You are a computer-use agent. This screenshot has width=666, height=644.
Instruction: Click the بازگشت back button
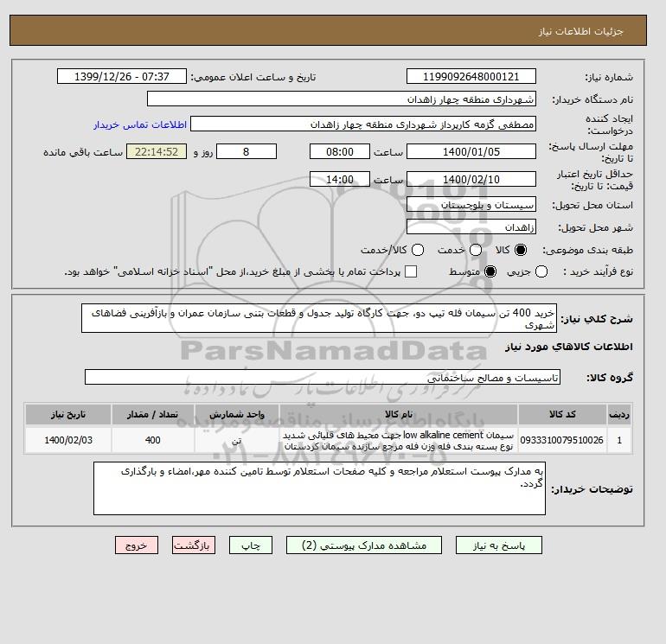tap(194, 545)
